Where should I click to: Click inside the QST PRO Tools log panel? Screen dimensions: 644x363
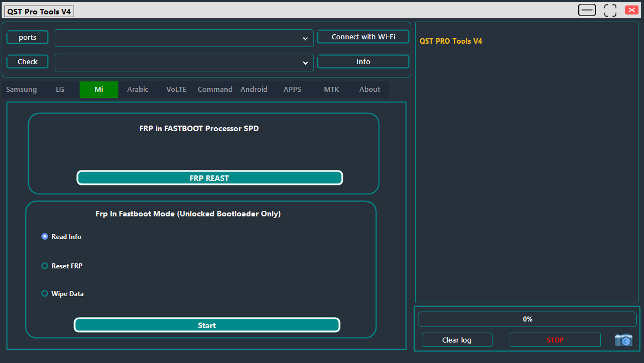click(x=526, y=166)
